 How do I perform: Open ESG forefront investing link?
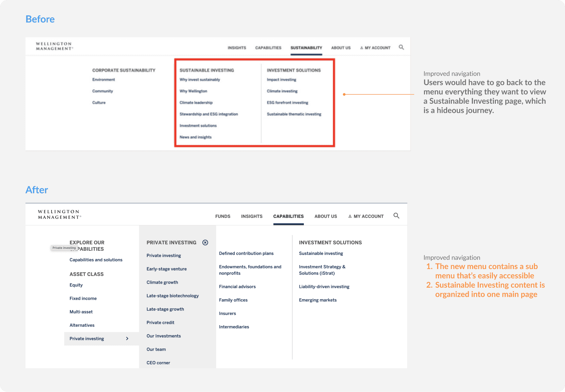pyautogui.click(x=287, y=102)
